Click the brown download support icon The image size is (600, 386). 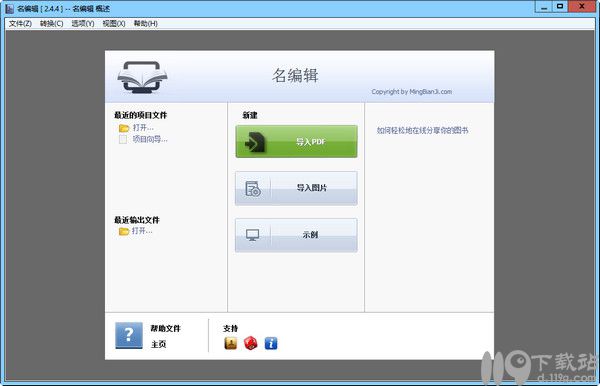tap(231, 343)
